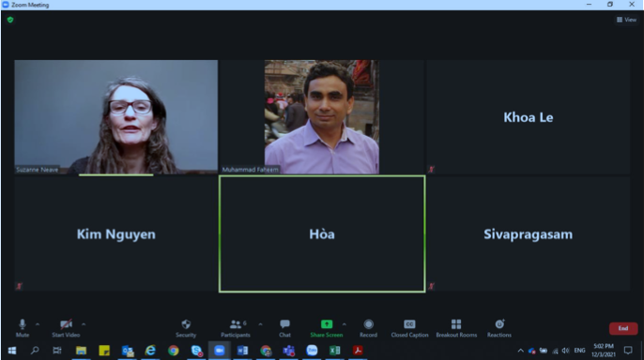
Task: Open the View layout menu
Action: pyautogui.click(x=626, y=20)
